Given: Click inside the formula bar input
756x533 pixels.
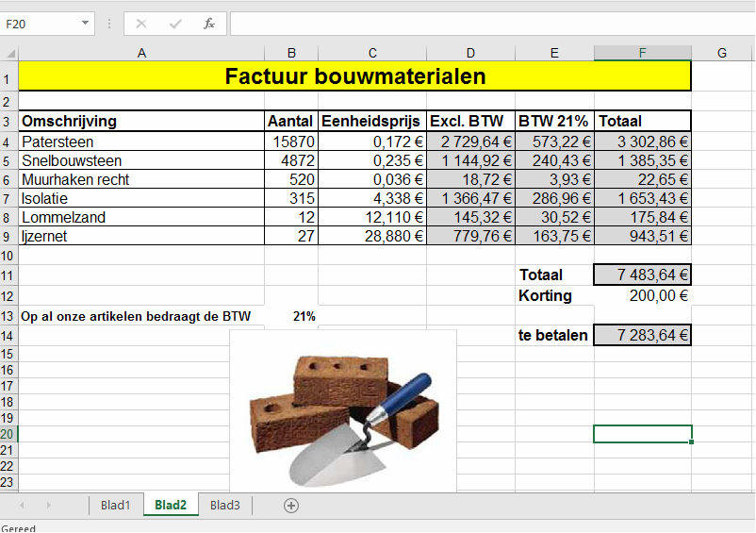Looking at the screenshot, I should (490, 24).
